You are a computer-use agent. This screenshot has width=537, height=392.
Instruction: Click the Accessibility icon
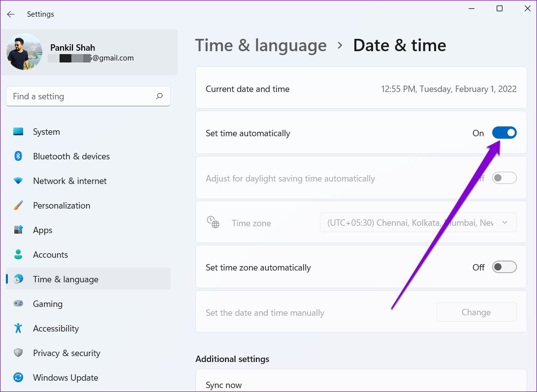(x=18, y=328)
